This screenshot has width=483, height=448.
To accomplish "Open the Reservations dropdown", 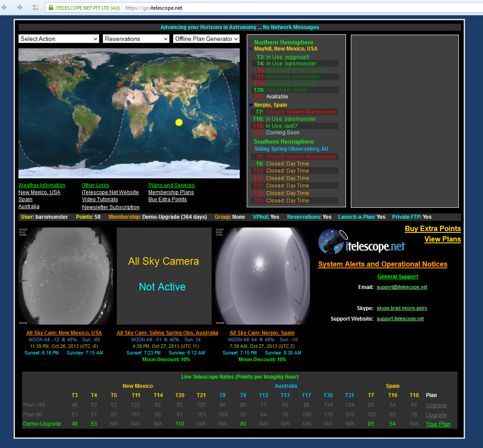I will pyautogui.click(x=136, y=39).
